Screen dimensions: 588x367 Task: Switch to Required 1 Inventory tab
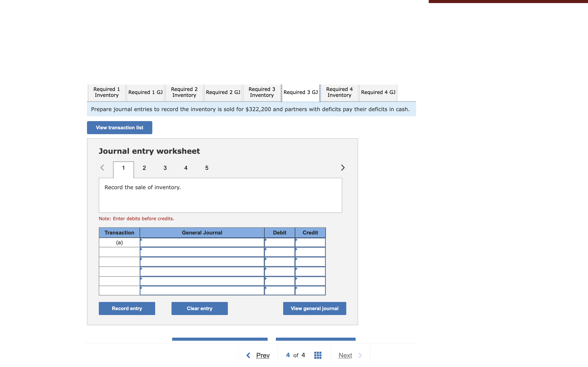pyautogui.click(x=107, y=92)
